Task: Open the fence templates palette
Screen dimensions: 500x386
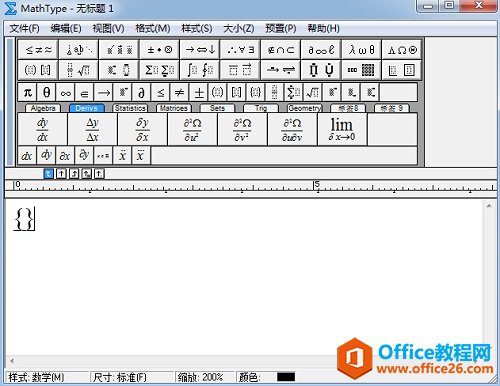Action: coord(38,70)
